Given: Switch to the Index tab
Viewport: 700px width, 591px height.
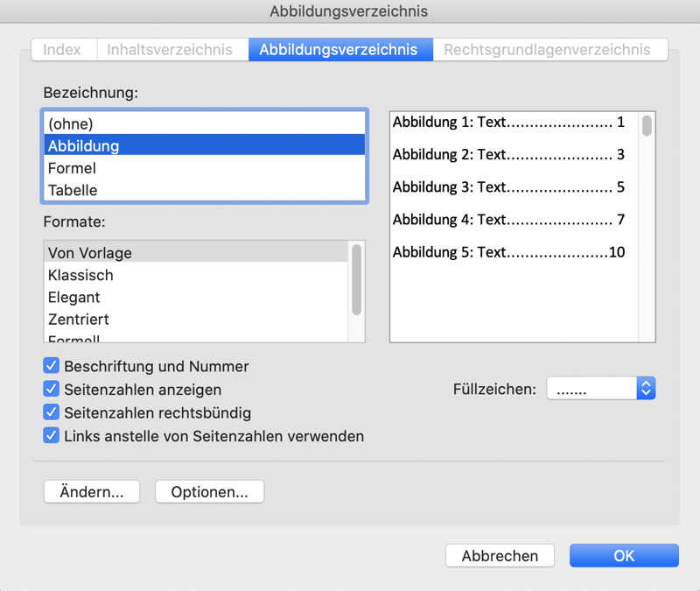Looking at the screenshot, I should [62, 50].
